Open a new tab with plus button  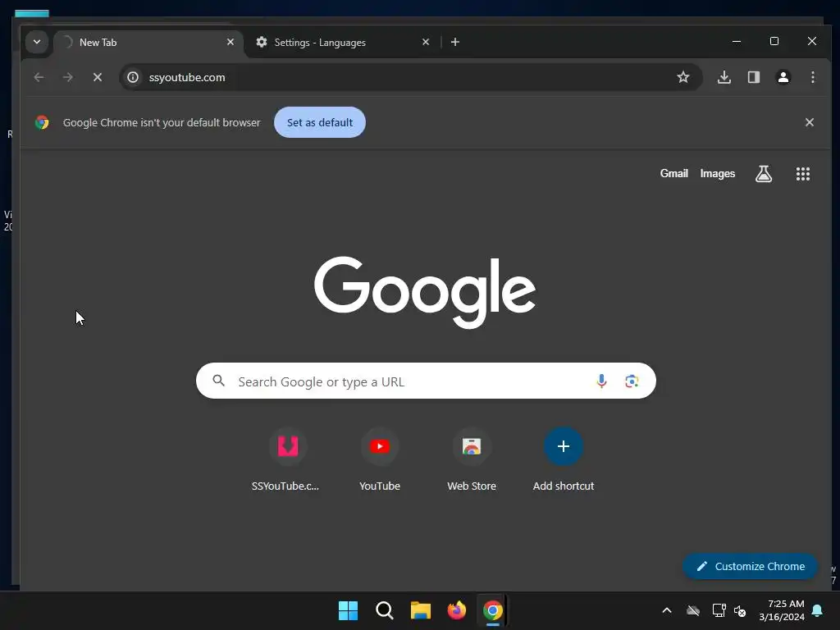[x=454, y=42]
